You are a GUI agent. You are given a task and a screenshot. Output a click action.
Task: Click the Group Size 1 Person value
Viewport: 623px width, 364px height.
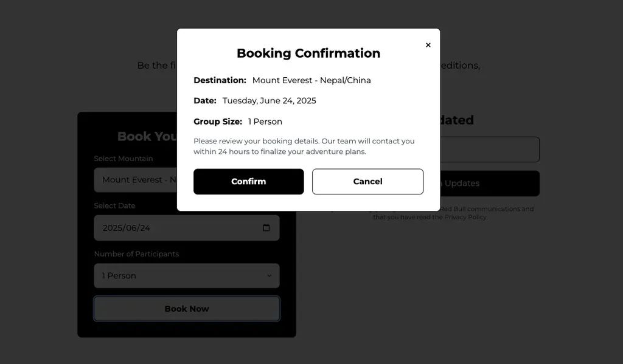(265, 122)
